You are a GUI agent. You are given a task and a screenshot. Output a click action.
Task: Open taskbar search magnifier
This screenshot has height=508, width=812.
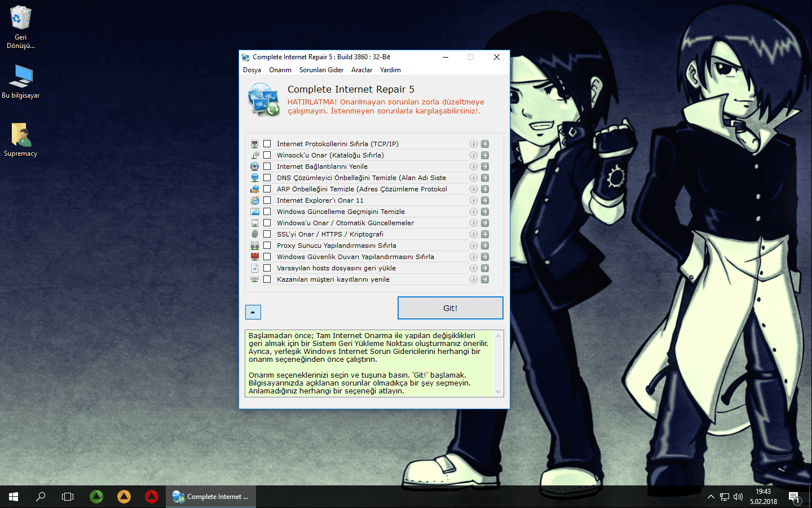[41, 497]
